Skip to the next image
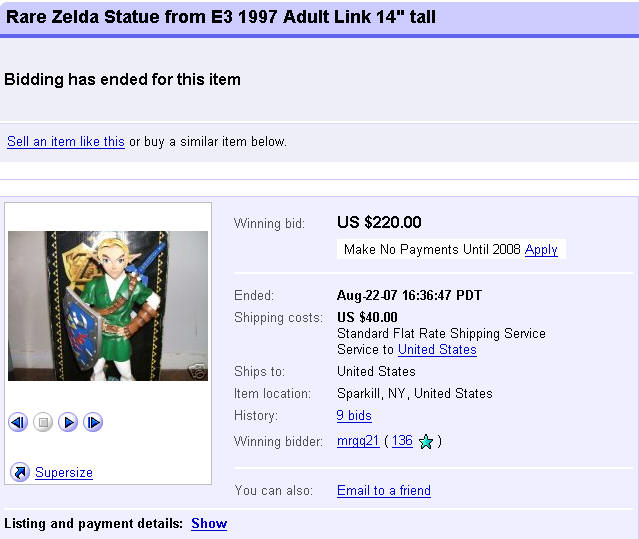The image size is (639, 539). click(x=93, y=423)
